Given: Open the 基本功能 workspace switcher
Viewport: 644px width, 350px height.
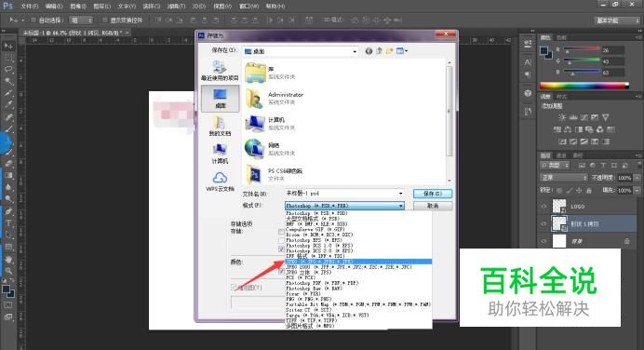Looking at the screenshot, I should point(617,20).
